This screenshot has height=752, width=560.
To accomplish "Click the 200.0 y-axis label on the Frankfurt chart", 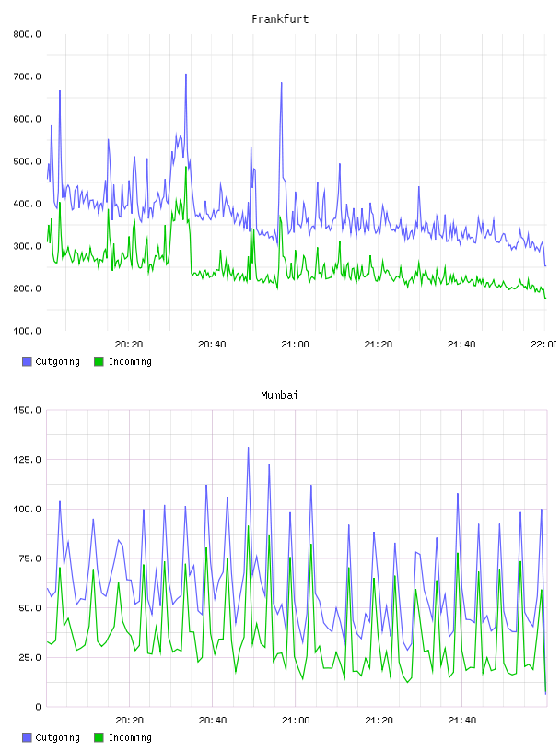I will pos(27,288).
